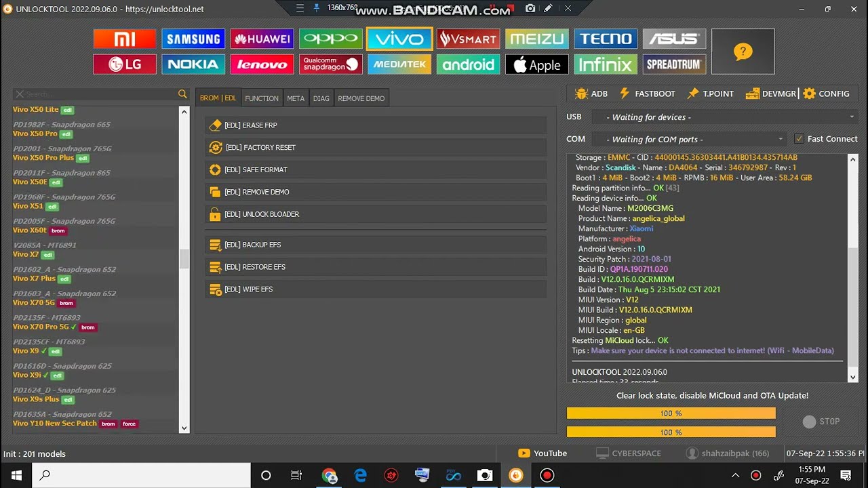Select the DIAG tab
This screenshot has width=868, height=488.
321,98
